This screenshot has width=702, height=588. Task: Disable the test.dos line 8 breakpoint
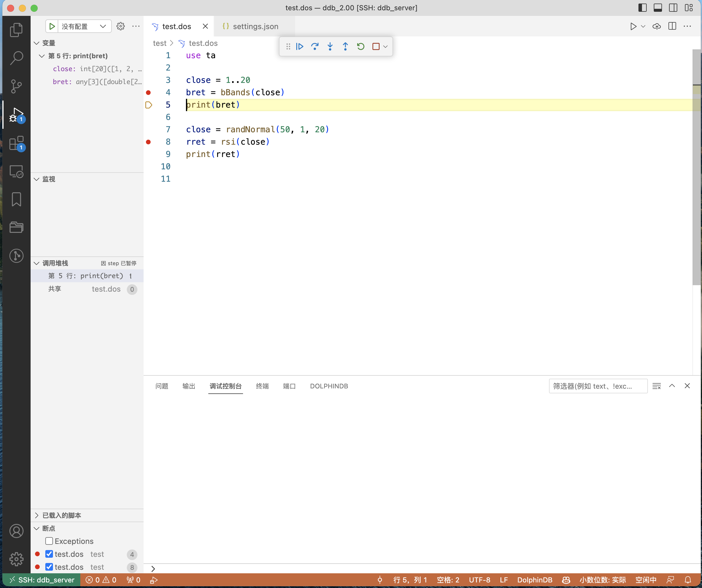pos(49,567)
